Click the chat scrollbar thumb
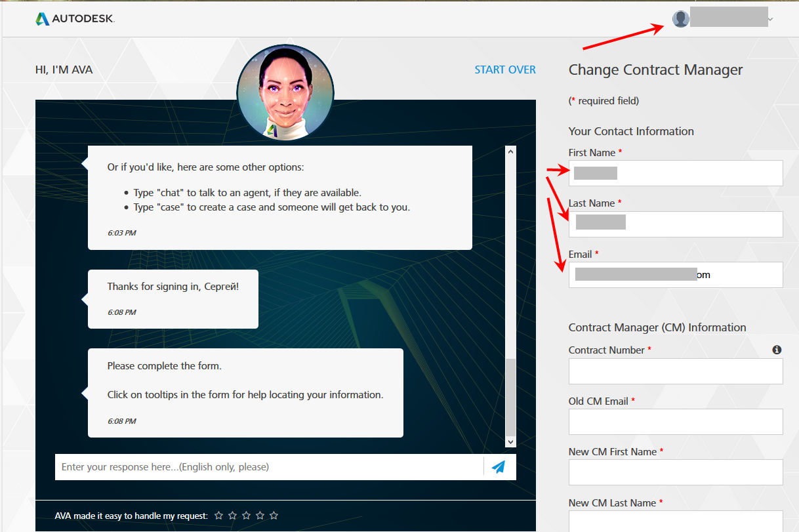 [x=510, y=398]
